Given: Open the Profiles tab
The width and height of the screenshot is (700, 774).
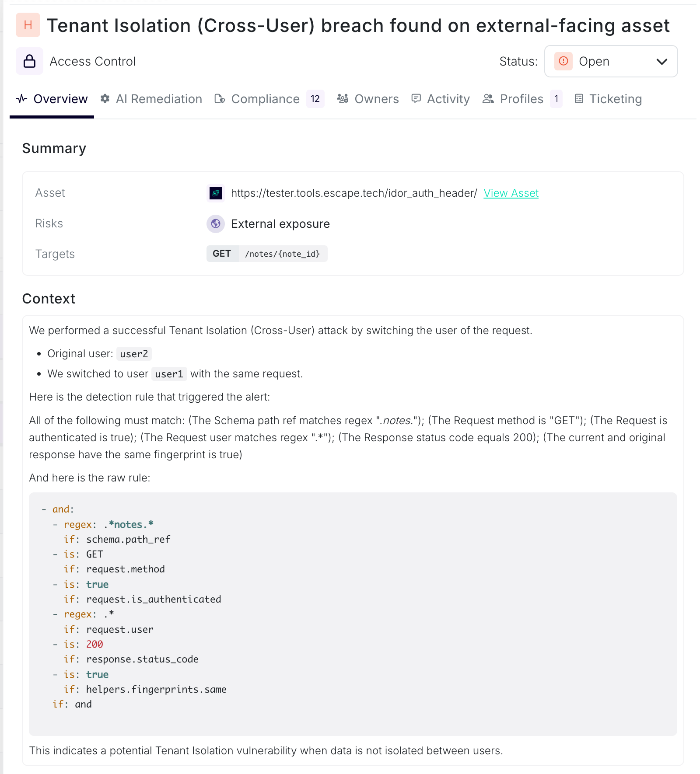Looking at the screenshot, I should tap(521, 99).
